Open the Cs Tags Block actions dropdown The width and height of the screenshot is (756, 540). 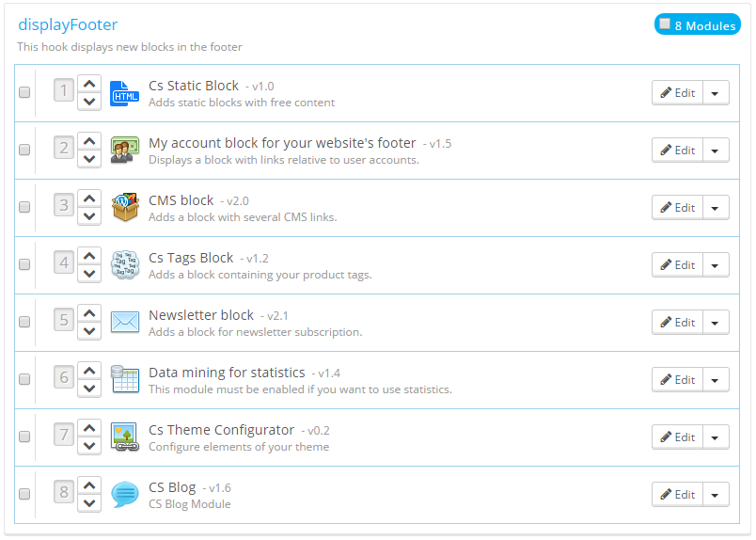(716, 265)
